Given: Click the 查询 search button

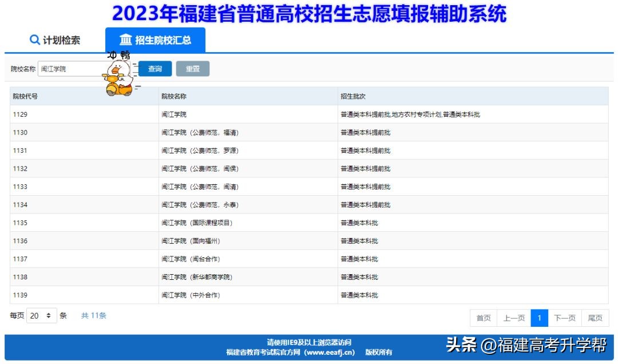Looking at the screenshot, I should pos(155,68).
